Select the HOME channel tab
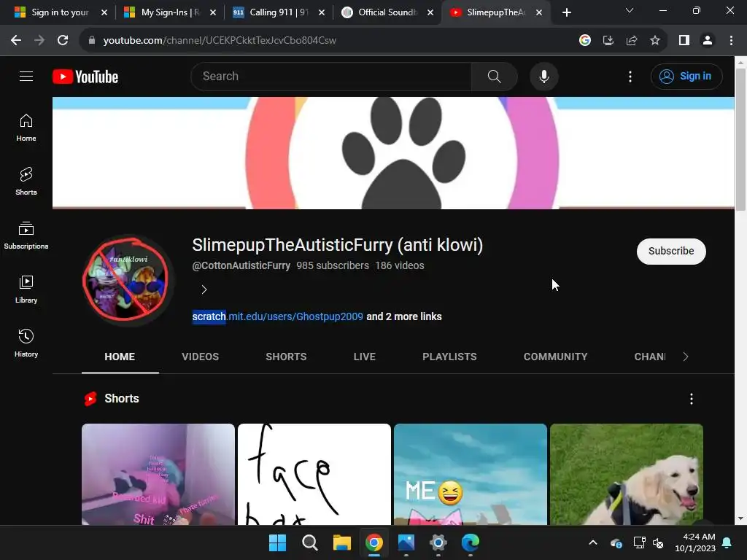This screenshot has height=560, width=747. (x=120, y=357)
